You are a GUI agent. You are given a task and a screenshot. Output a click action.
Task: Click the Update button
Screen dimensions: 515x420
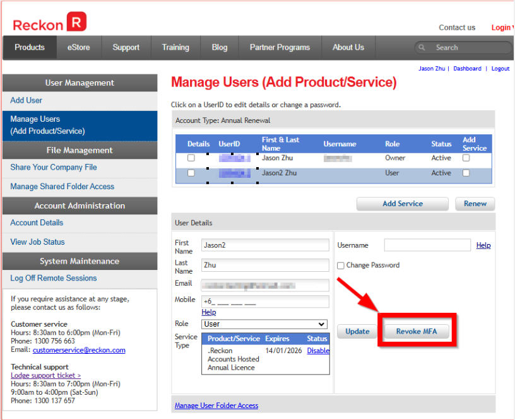click(x=357, y=332)
